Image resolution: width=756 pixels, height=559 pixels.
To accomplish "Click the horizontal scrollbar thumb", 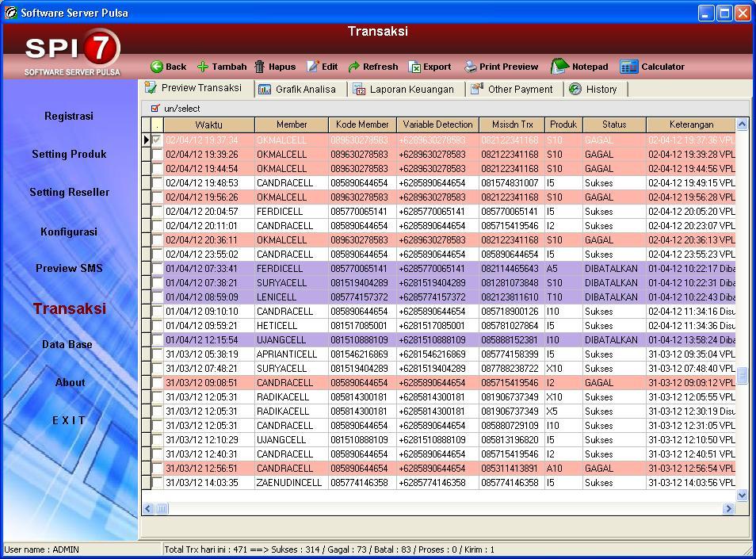I will (x=162, y=508).
